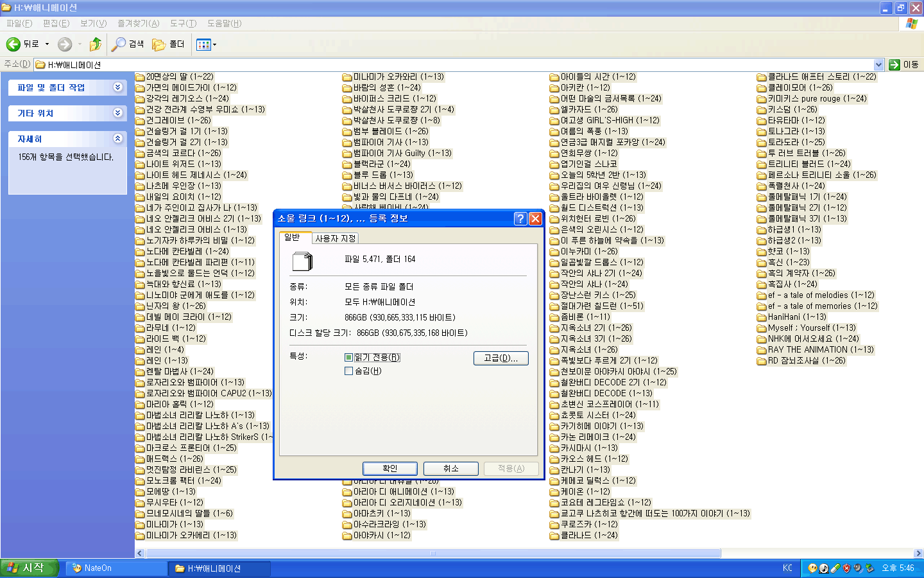The height and width of the screenshot is (578, 924).
Task: Click the green Go arrow button
Action: [894, 65]
